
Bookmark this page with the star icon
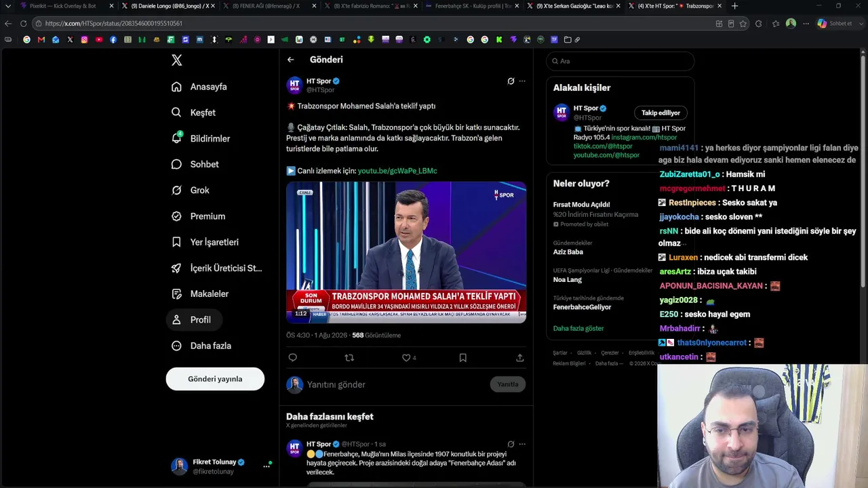coord(743,23)
